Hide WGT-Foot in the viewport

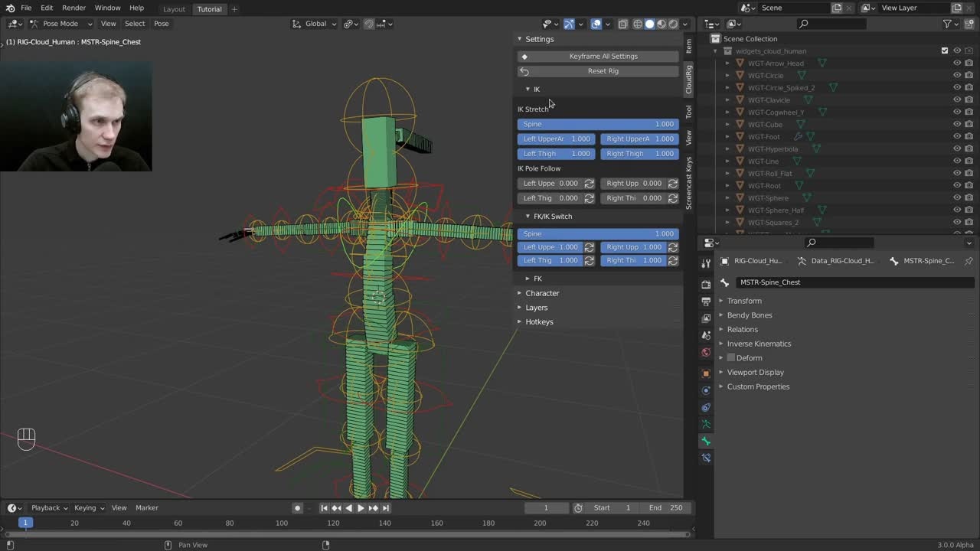point(956,136)
